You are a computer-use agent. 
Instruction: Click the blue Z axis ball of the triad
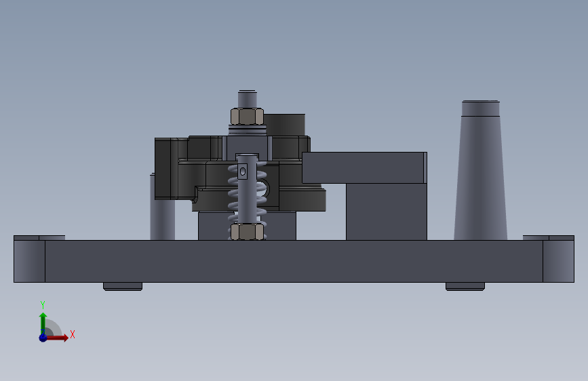(43, 338)
